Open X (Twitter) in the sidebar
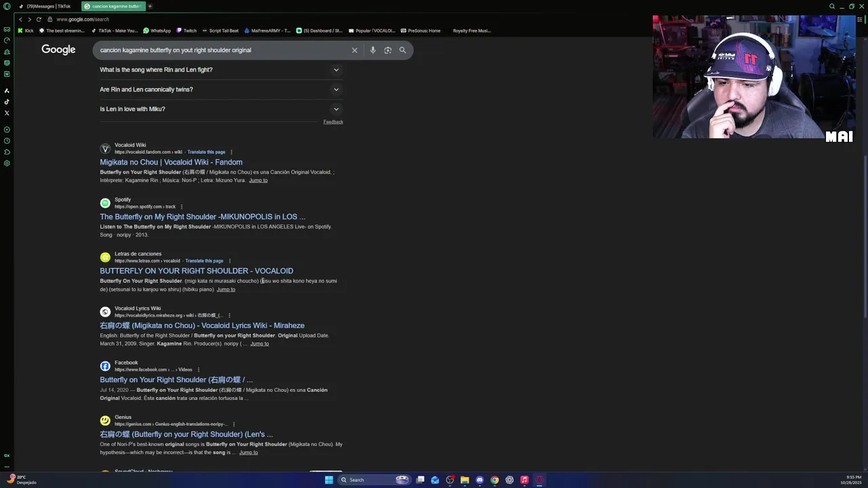The height and width of the screenshot is (488, 868). [x=7, y=113]
